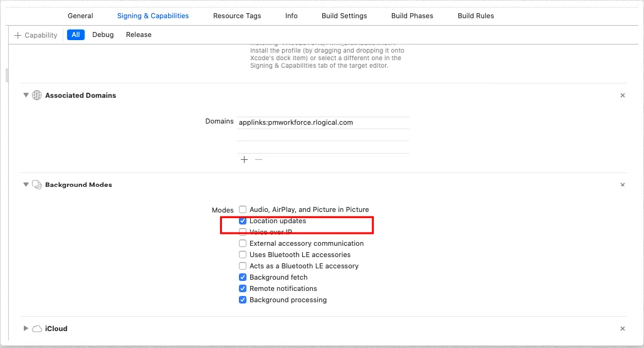Click the Associated Domains globe icon

[37, 95]
